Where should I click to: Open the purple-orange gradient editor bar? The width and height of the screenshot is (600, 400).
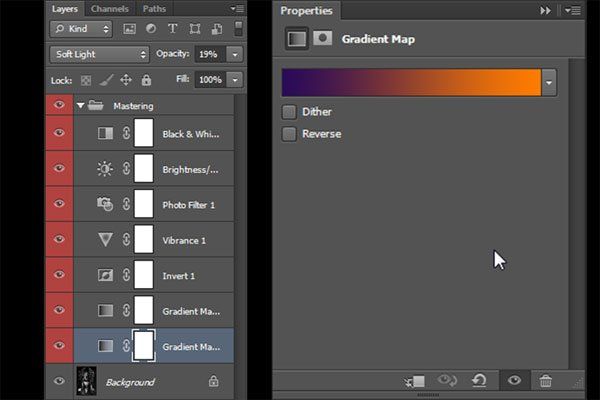point(411,82)
